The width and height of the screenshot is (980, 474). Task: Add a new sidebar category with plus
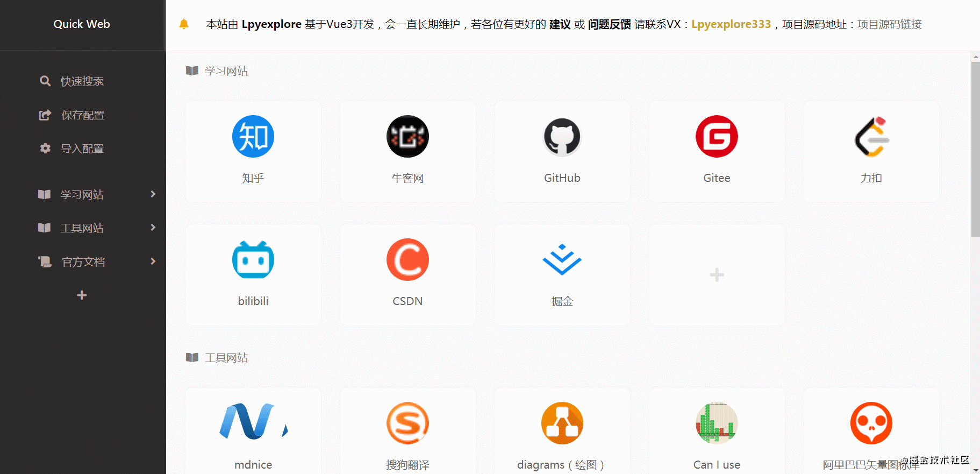82,295
